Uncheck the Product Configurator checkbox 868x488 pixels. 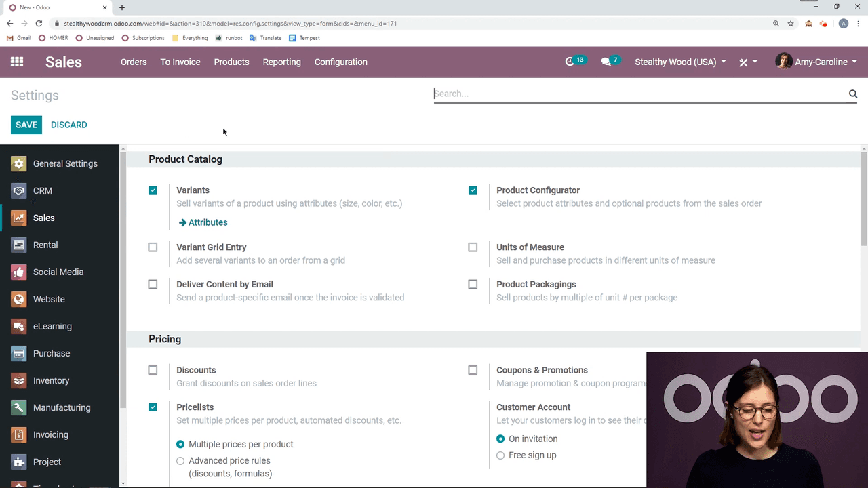point(473,190)
